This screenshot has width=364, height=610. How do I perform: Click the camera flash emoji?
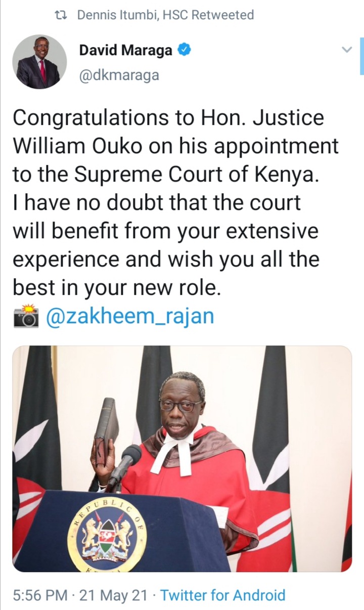[26, 316]
